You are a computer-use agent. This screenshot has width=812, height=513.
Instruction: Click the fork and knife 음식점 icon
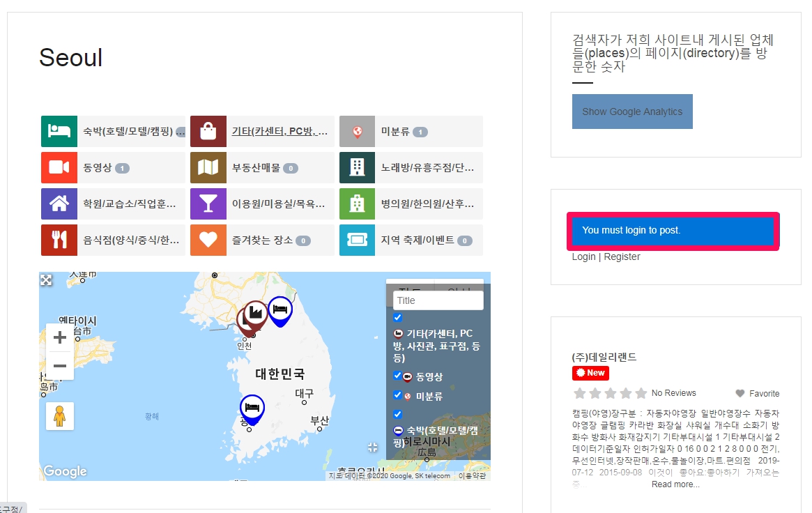point(59,240)
